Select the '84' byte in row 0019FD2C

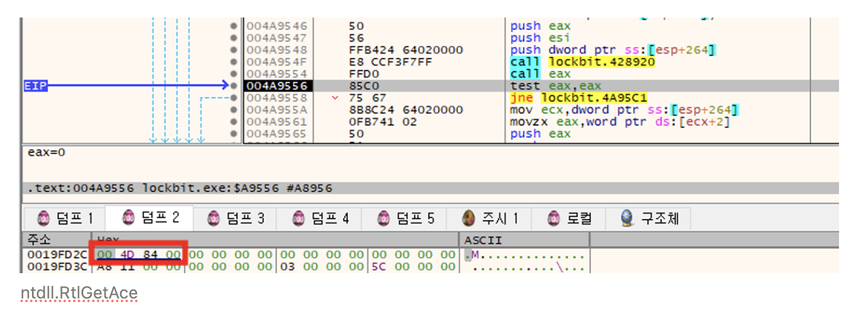tap(150, 255)
